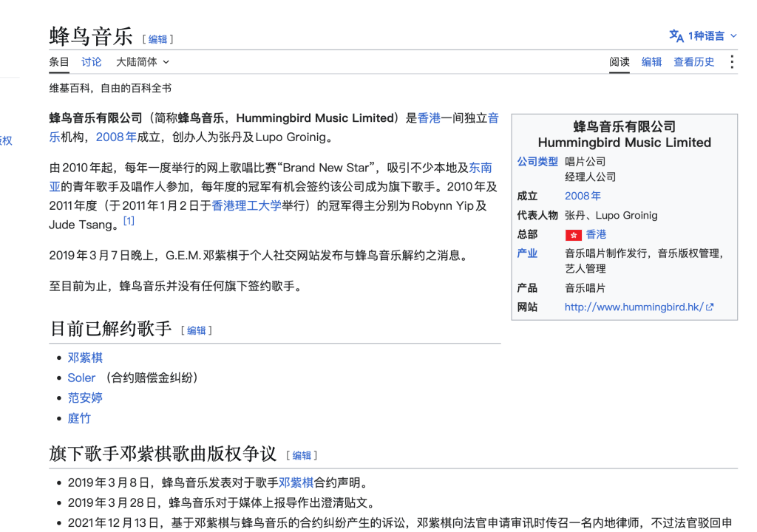The height and width of the screenshot is (532, 757).
Task: Select the 编辑 tab at top right
Action: 651,62
